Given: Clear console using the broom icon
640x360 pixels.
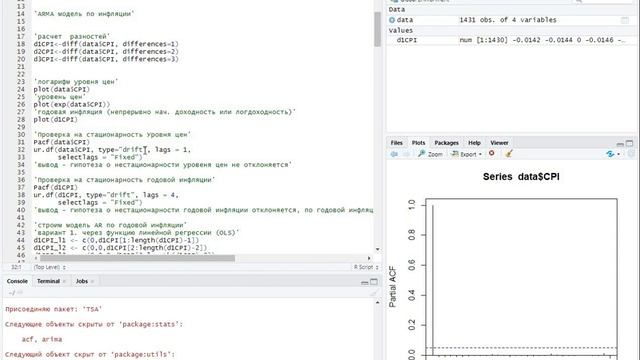Looking at the screenshot, I should click(374, 293).
